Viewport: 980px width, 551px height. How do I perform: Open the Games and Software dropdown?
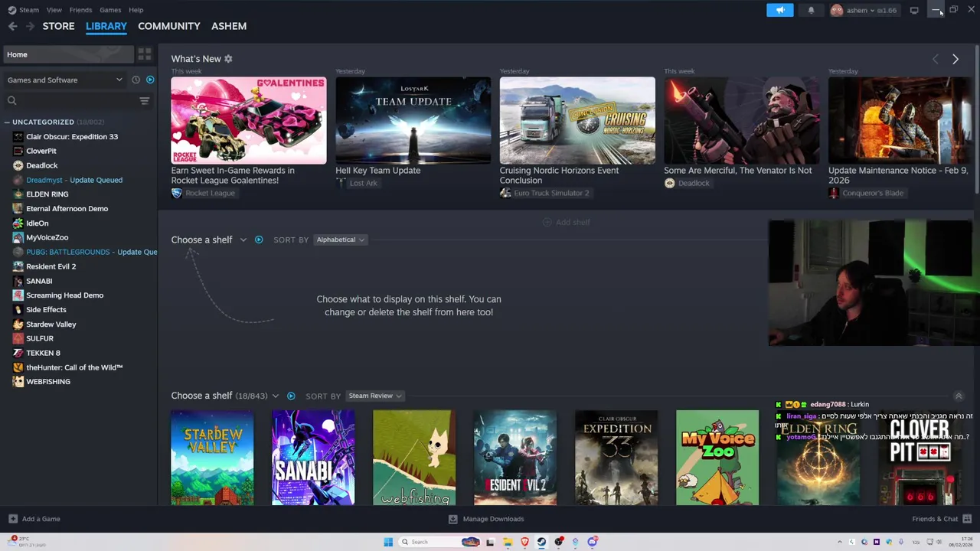point(64,80)
